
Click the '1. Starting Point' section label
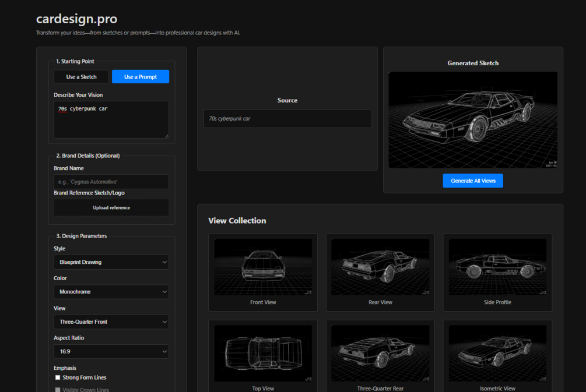(75, 61)
